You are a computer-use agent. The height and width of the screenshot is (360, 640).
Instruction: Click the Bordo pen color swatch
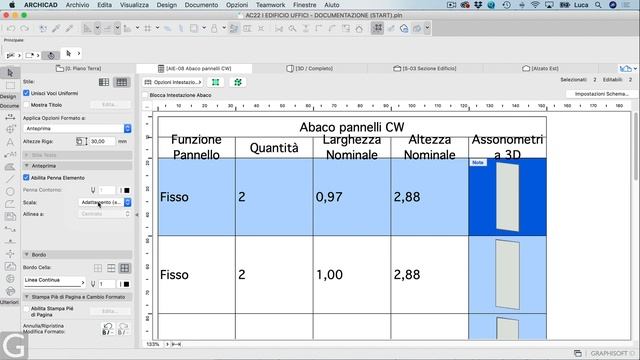click(x=126, y=284)
